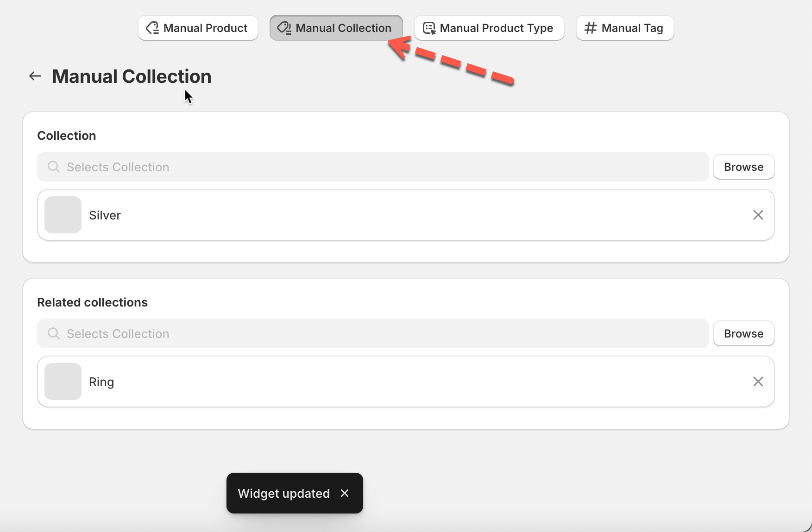Viewport: 812px width, 532px height.
Task: Open Browse for Related collections
Action: pyautogui.click(x=743, y=333)
